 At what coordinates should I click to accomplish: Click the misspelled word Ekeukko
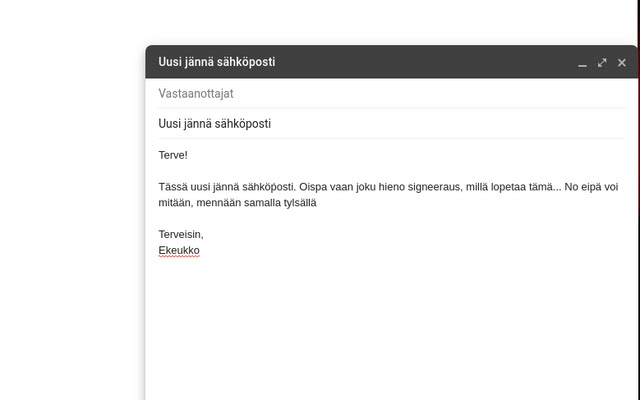tap(179, 251)
